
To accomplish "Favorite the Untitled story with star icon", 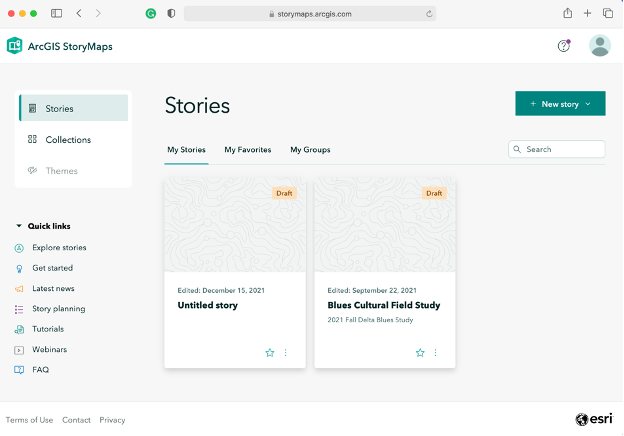I will (x=270, y=353).
